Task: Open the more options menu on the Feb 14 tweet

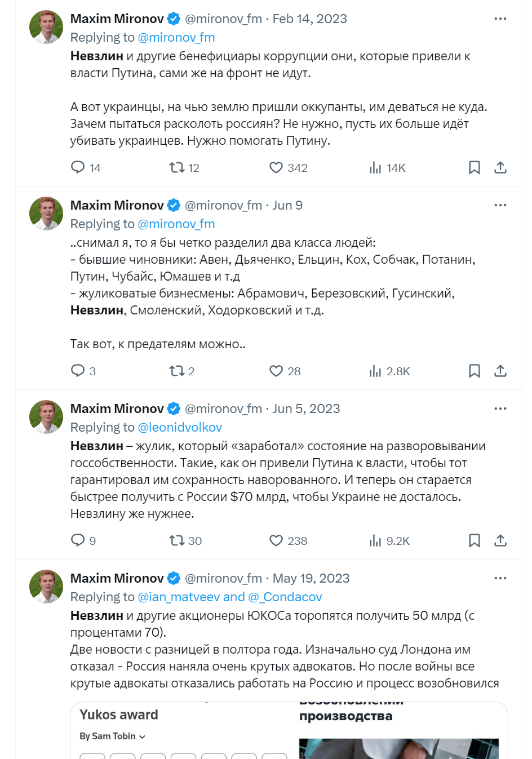Action: click(x=500, y=18)
